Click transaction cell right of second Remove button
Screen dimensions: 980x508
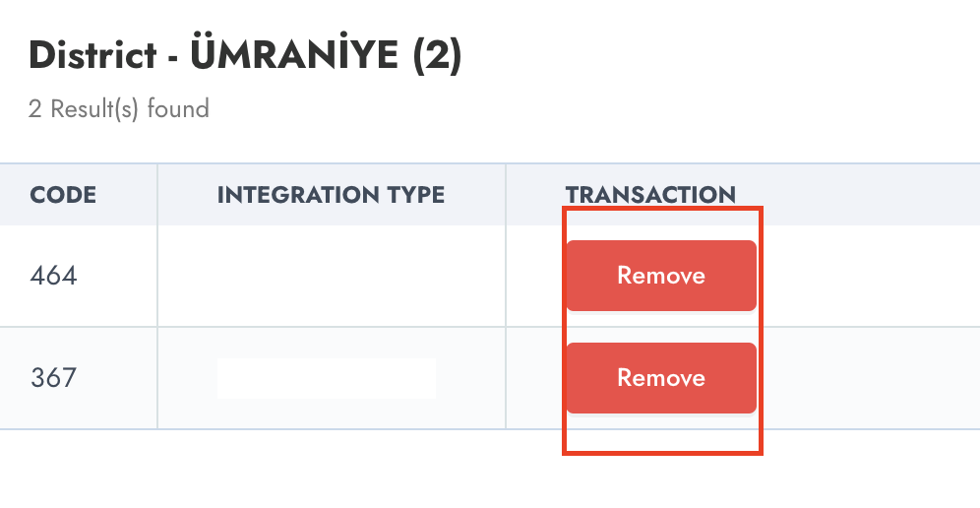click(x=866, y=378)
